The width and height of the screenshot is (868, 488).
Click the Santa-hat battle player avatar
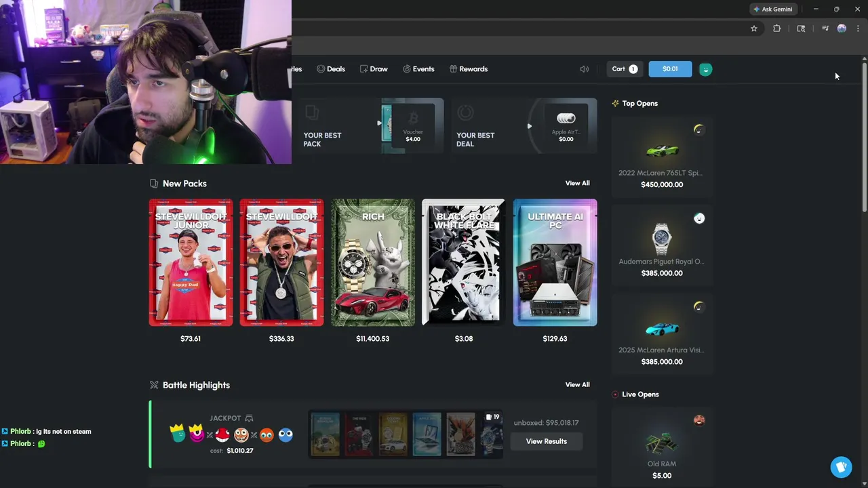point(222,434)
